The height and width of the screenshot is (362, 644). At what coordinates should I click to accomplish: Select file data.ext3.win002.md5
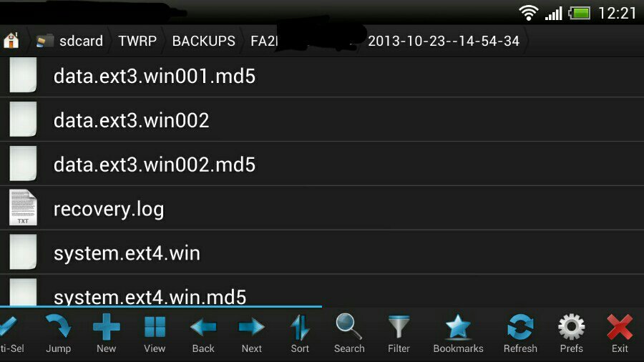tap(322, 164)
